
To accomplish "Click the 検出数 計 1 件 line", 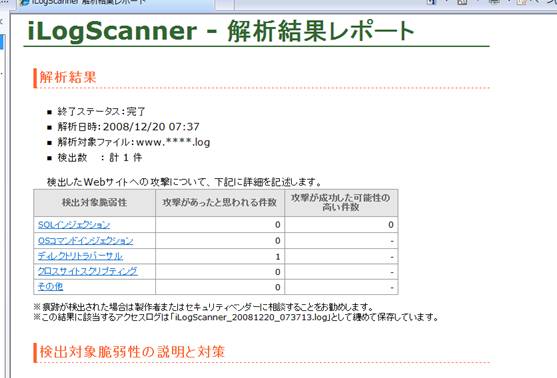I will (100, 157).
